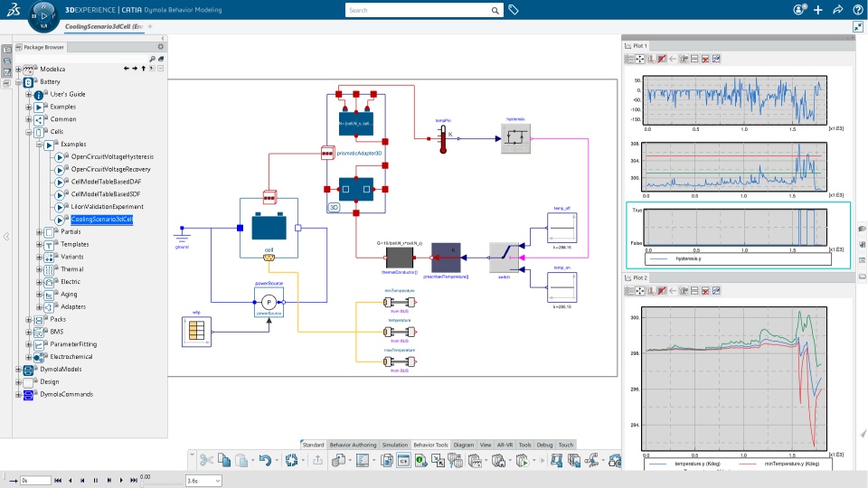Screen dimensions: 868x488
Task: Click the up arrow in Package Browser
Action: (144, 69)
